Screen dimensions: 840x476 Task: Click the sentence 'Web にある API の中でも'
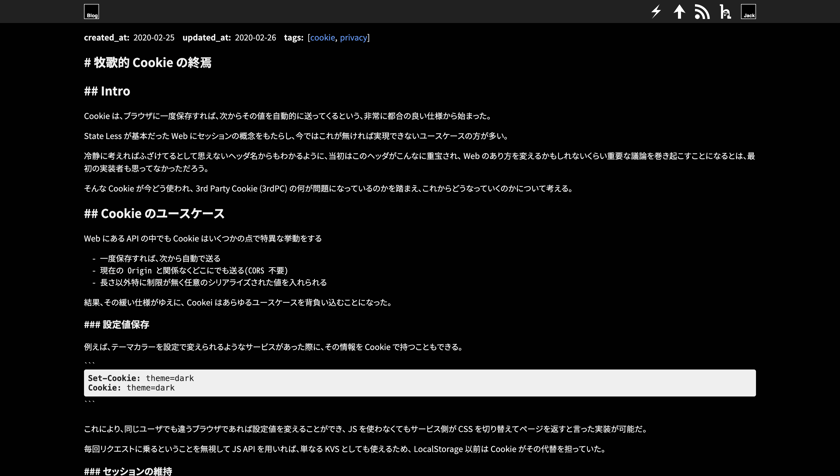click(203, 239)
